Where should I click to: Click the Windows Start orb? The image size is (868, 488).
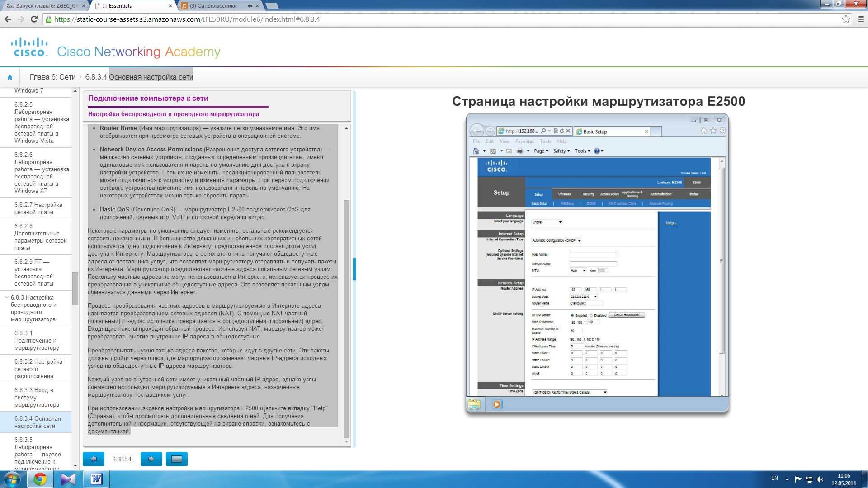pos(12,479)
